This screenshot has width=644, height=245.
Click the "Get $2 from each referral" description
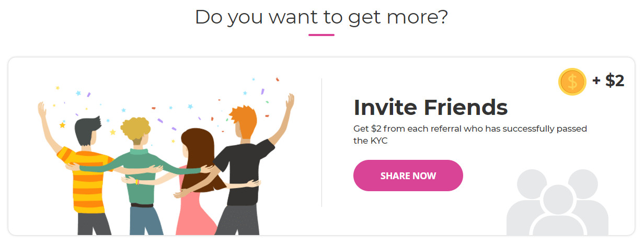point(470,135)
